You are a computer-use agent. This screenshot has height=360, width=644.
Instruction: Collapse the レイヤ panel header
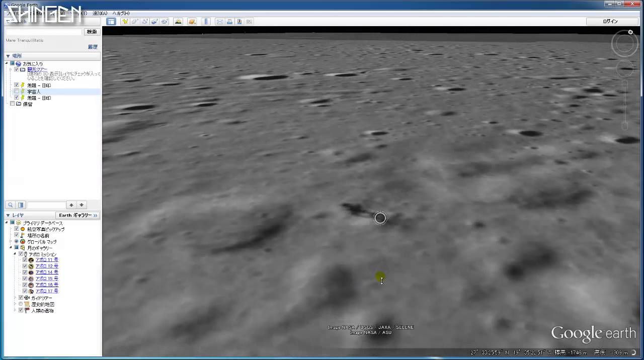pyautogui.click(x=8, y=215)
